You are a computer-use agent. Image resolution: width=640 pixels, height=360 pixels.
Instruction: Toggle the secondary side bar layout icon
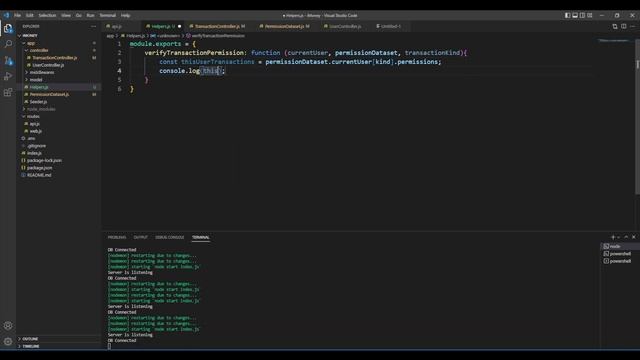[582, 15]
